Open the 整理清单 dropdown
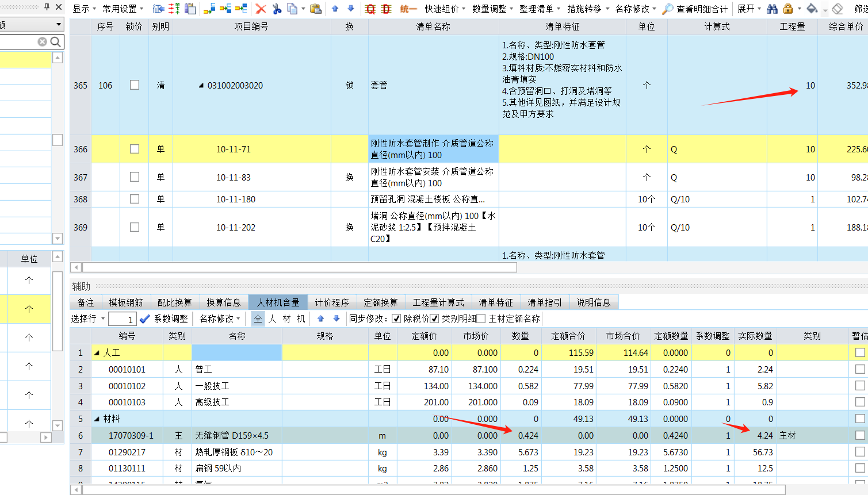Screen dimensions: 868x495 pyautogui.click(x=540, y=9)
